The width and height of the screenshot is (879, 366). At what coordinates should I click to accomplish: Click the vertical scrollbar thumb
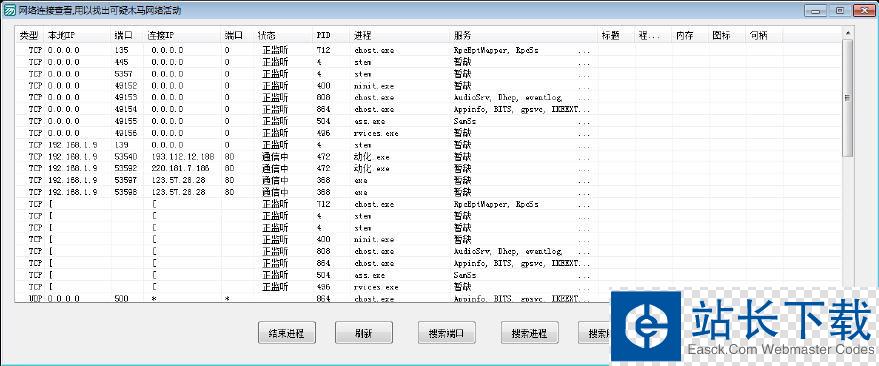pos(847,98)
